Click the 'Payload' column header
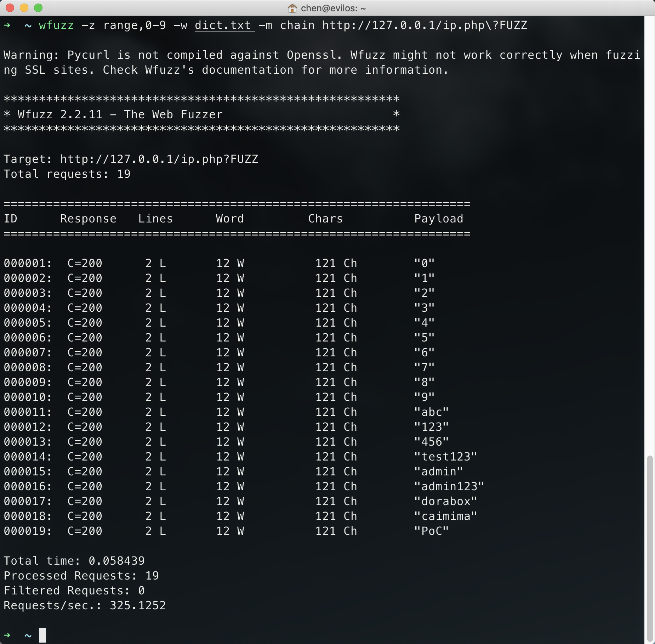Image resolution: width=655 pixels, height=644 pixels. coord(439,219)
